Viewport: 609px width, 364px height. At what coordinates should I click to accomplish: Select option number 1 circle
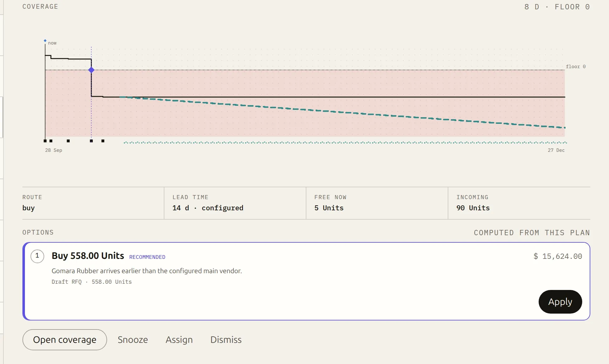tap(37, 256)
